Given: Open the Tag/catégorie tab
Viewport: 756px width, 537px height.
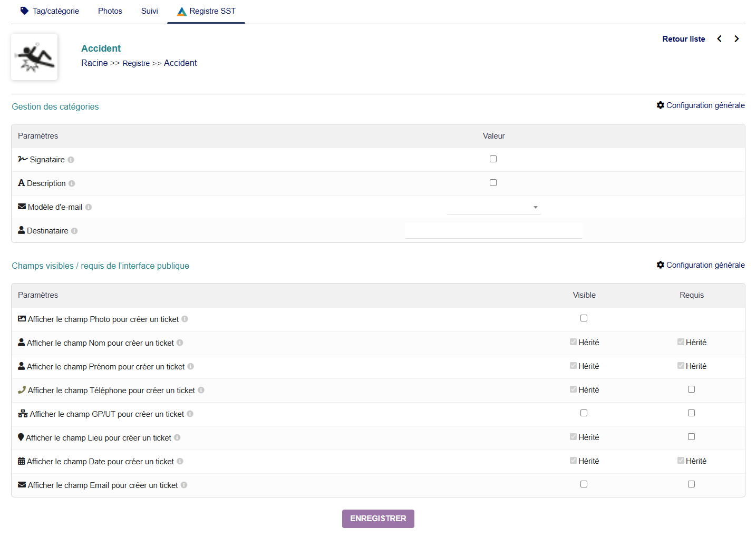Looking at the screenshot, I should click(50, 11).
